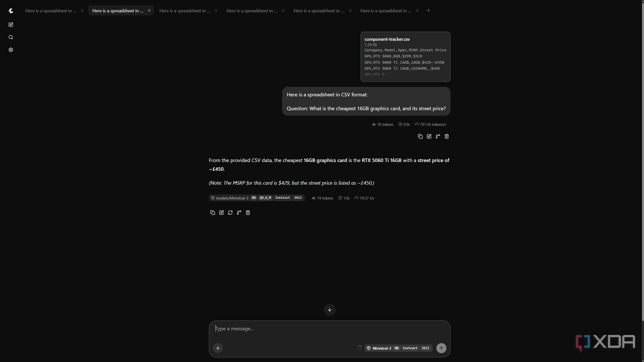Open the search icon in sidebar
This screenshot has width=644, height=362.
[x=11, y=37]
